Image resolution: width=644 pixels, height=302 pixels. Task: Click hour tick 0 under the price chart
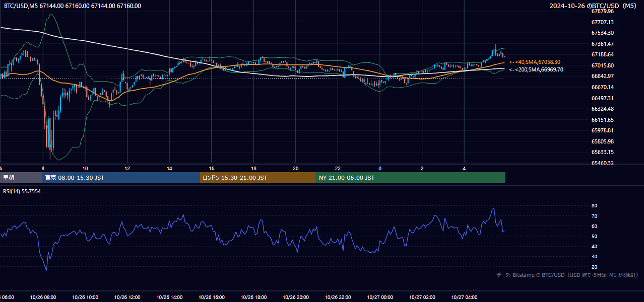[380, 168]
